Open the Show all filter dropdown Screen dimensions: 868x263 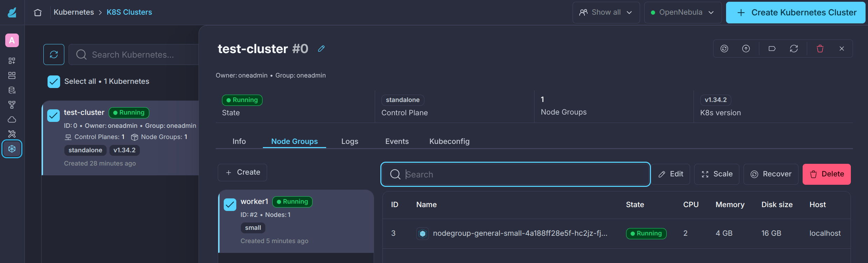(606, 13)
